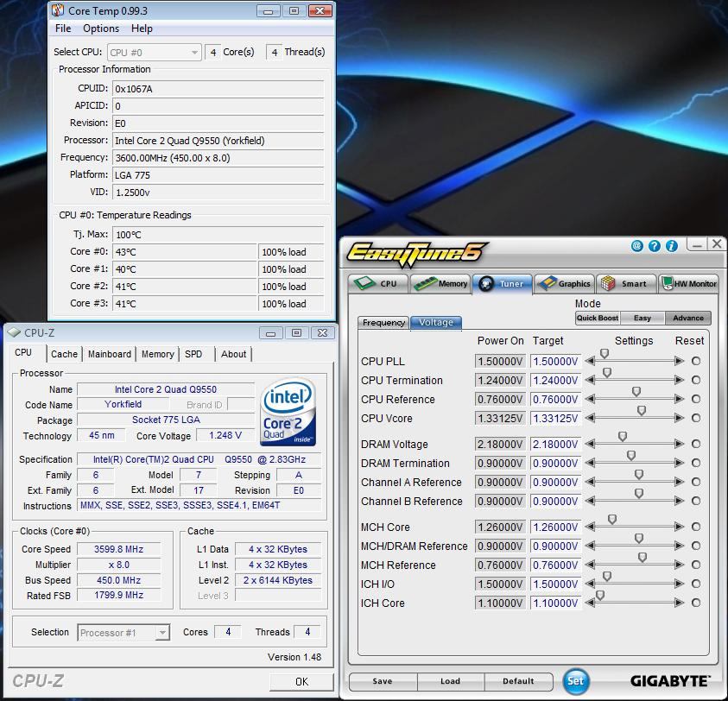The image size is (728, 701).
Task: Increase MCH Core voltage with right arrow
Action: [679, 527]
